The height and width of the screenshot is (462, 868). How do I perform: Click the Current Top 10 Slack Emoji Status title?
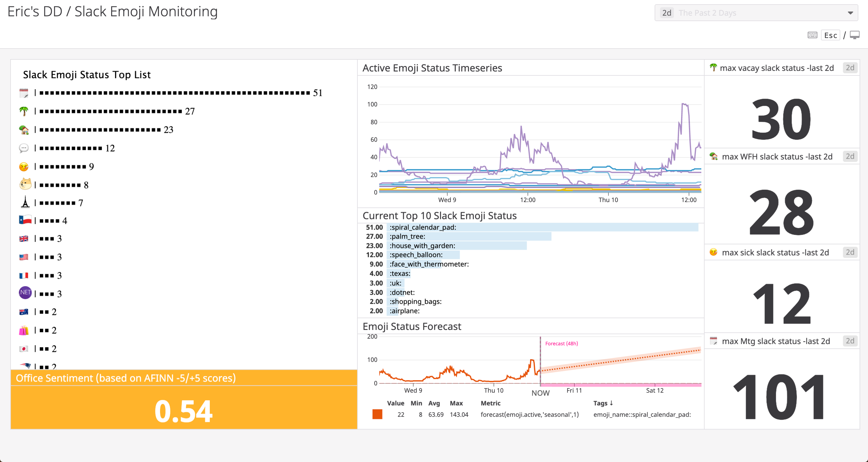(x=439, y=216)
